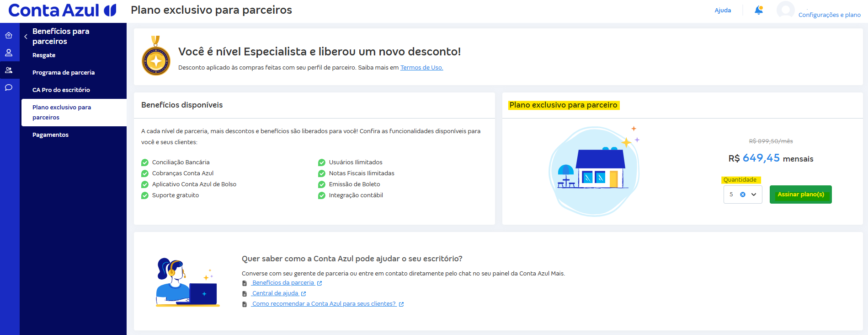Open the chat bubble sidebar icon
Screen dimensions: 868x335
(x=9, y=87)
